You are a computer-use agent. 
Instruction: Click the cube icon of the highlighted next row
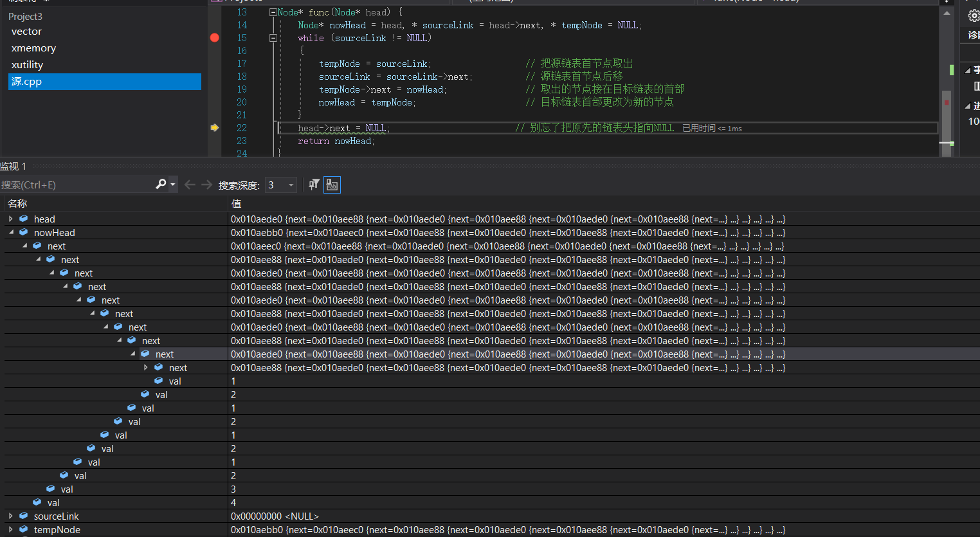145,354
